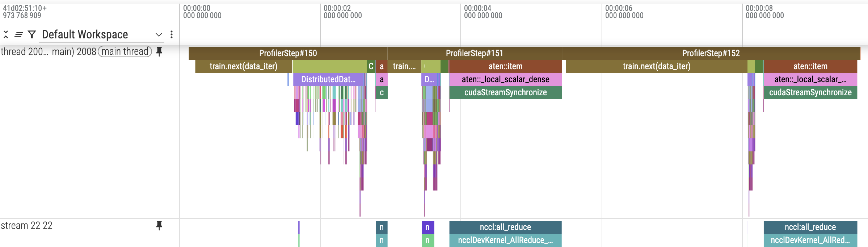This screenshot has height=247, width=868.
Task: Select the ProfilerStep#151 slice
Action: [474, 53]
